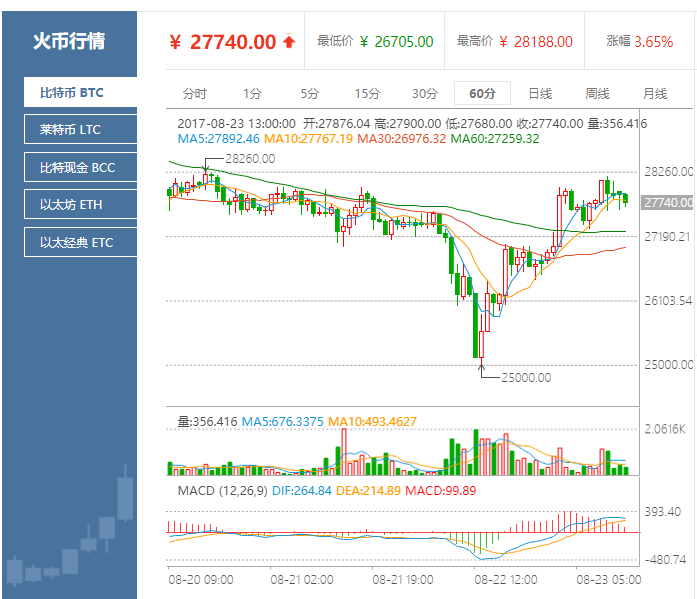This screenshot has width=697, height=599.
Task: Click the DIF:264.84 value
Action: pos(302,491)
